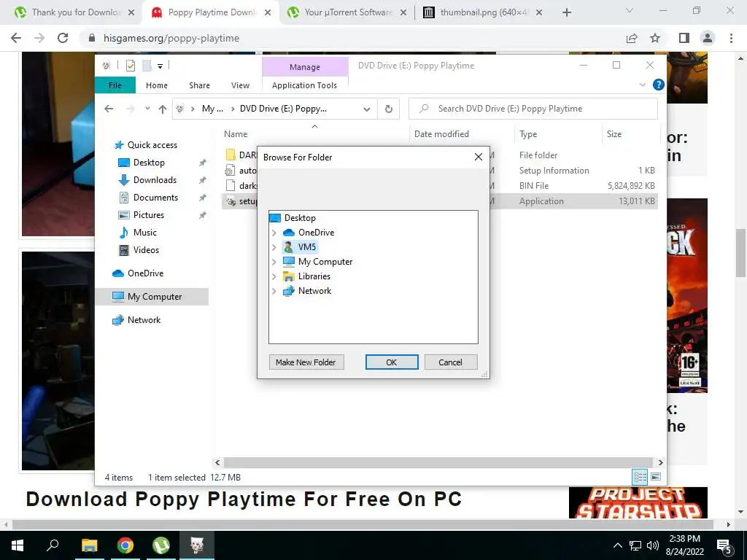Open µTorrent from the taskbar
This screenshot has height=560, width=747.
[x=161, y=545]
